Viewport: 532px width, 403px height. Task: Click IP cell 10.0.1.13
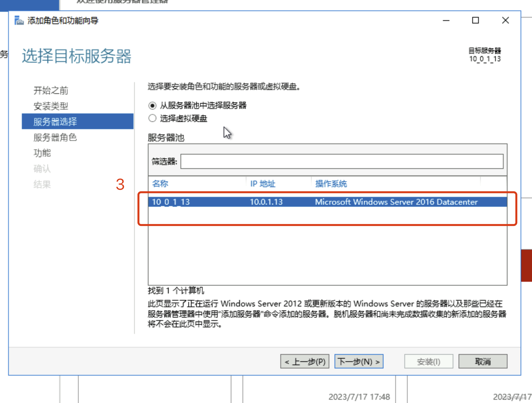click(266, 202)
